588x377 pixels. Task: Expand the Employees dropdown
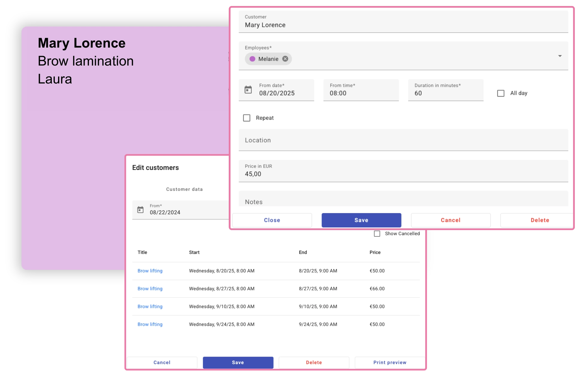(x=560, y=56)
